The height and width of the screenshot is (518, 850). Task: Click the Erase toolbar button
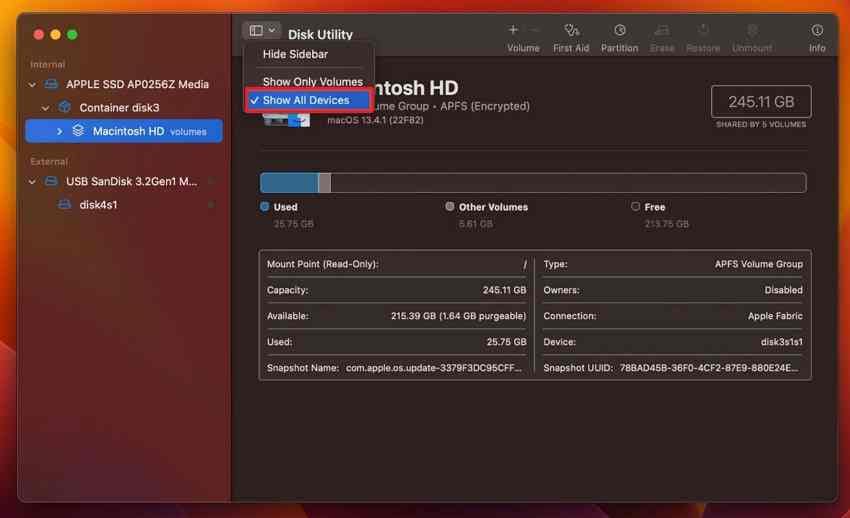tap(662, 37)
